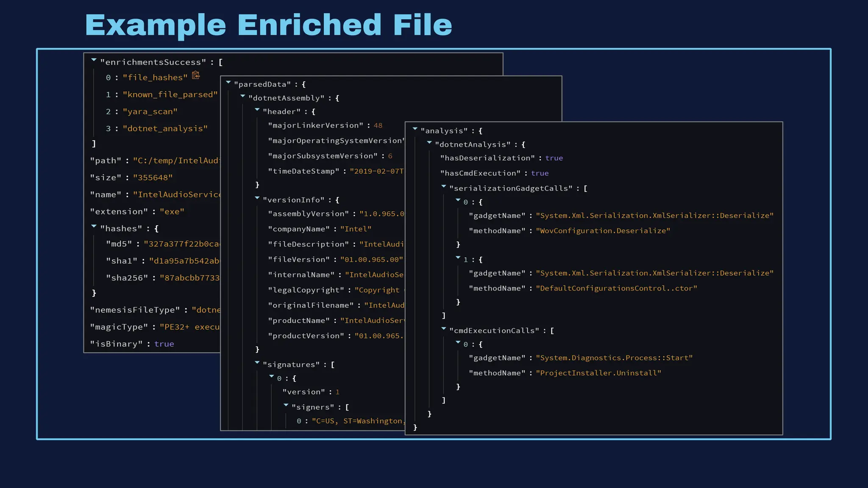Click hasDeserialization value true

[554, 158]
